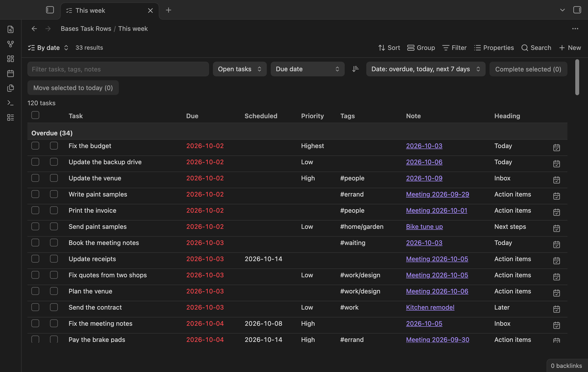Open the Kitchen remodel note link
The image size is (588, 372).
click(430, 307)
